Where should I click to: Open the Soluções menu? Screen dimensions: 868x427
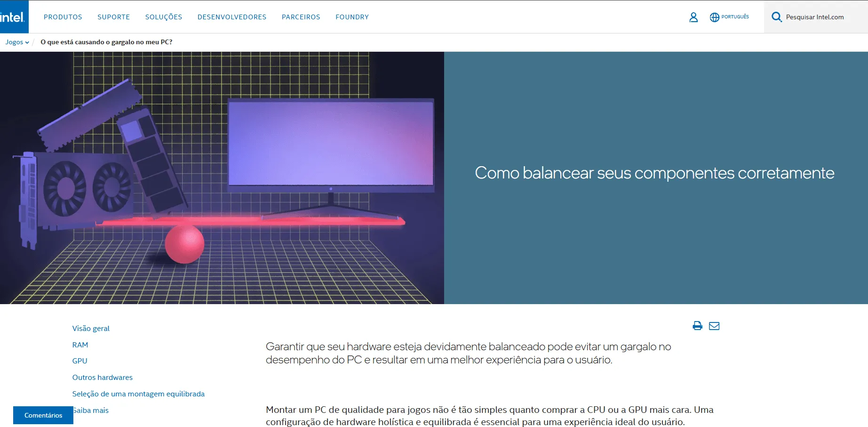tap(164, 17)
